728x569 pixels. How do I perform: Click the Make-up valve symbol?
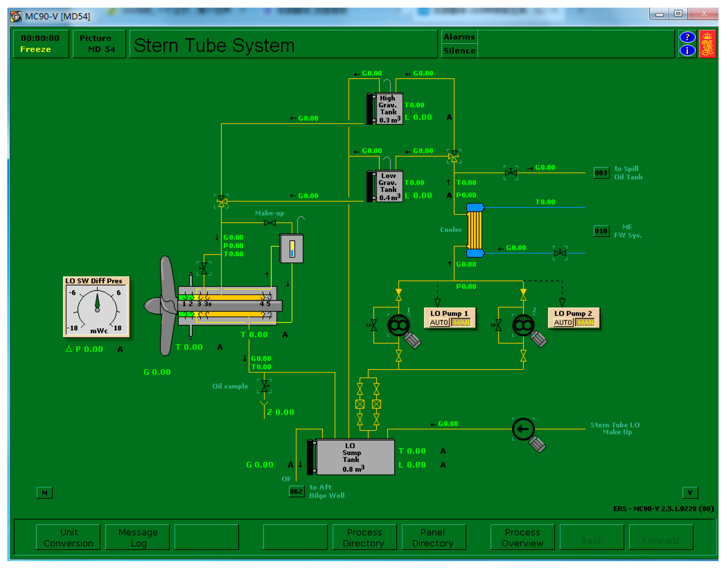coord(270,223)
